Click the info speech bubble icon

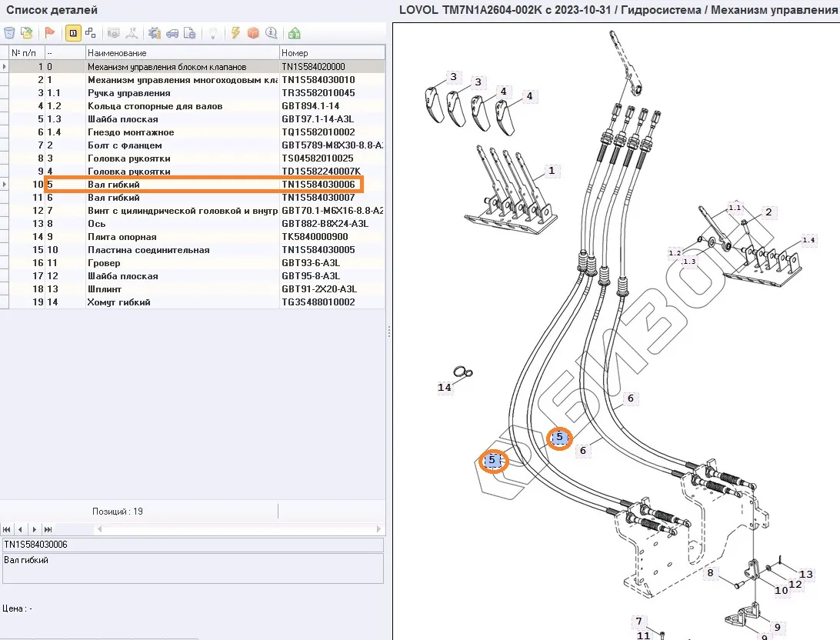coord(271,33)
